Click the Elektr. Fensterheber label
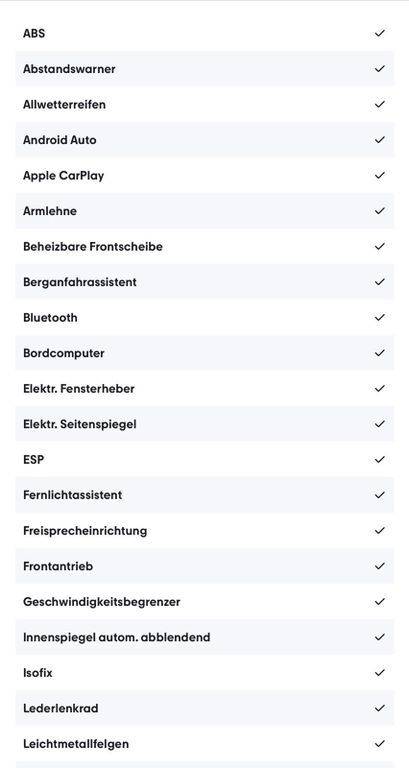Screen dimensions: 409x768 (x=79, y=388)
